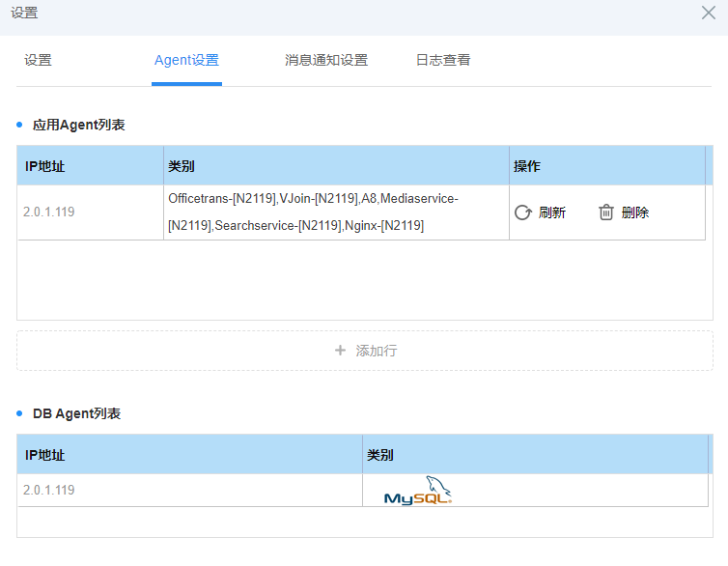Click the 刷新 label in the 操作 column

[552, 212]
